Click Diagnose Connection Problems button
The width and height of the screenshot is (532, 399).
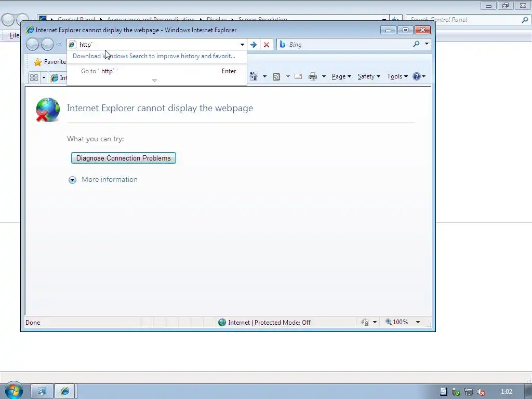click(x=124, y=158)
